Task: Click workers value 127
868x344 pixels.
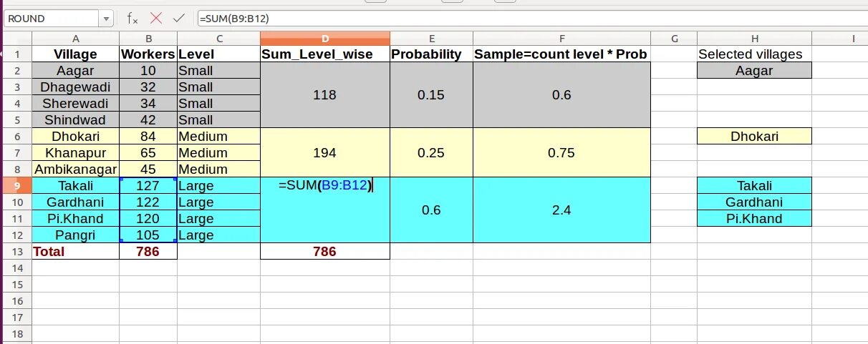Action: click(x=148, y=186)
